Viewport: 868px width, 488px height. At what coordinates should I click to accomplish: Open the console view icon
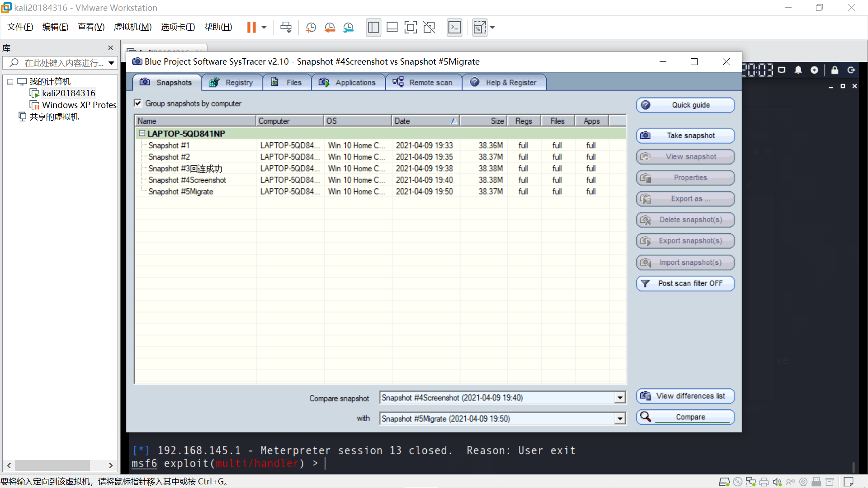454,28
